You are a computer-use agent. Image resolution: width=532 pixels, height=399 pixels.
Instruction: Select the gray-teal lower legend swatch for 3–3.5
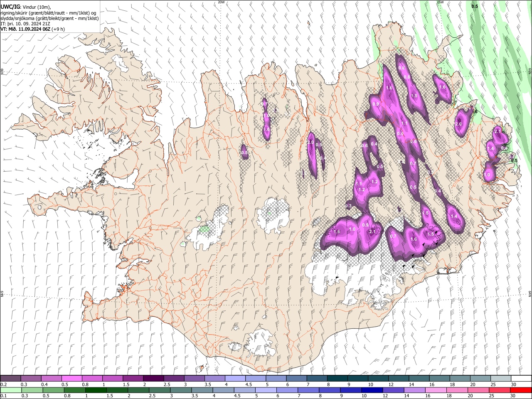point(181,390)
